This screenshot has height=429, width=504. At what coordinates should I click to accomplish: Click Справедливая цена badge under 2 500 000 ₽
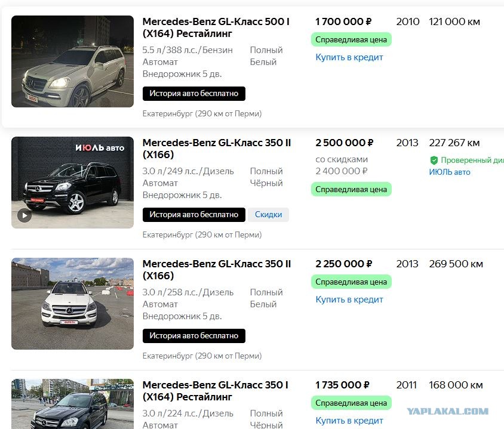click(x=351, y=190)
